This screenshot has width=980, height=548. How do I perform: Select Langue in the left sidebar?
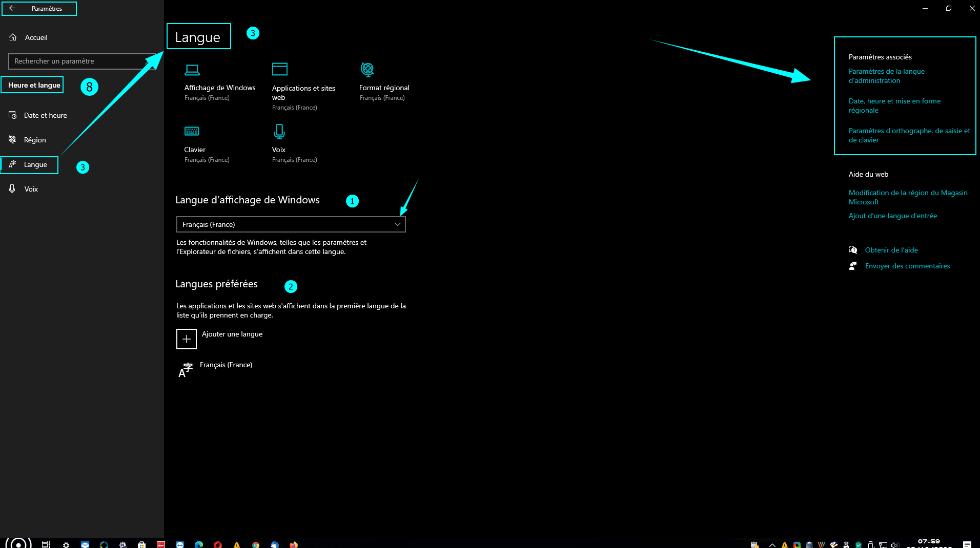[x=35, y=164]
